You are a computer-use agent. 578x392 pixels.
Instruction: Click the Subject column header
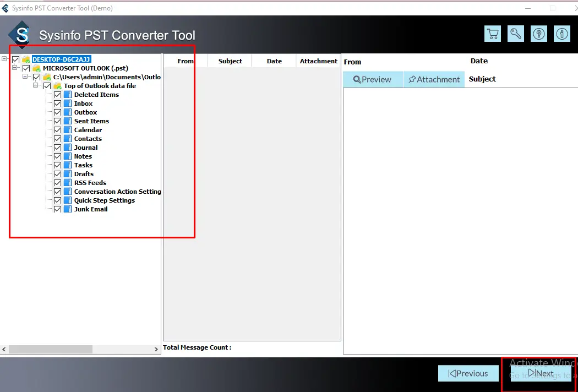click(230, 61)
